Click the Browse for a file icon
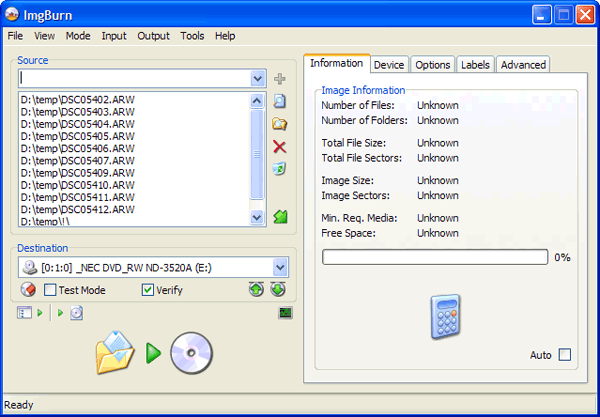The height and width of the screenshot is (417, 600). click(280, 101)
